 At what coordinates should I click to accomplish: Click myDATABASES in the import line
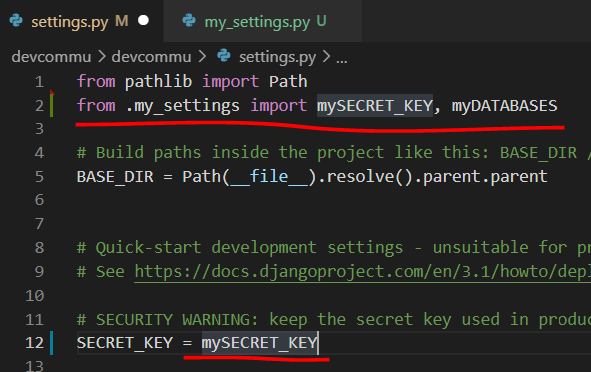click(x=504, y=106)
